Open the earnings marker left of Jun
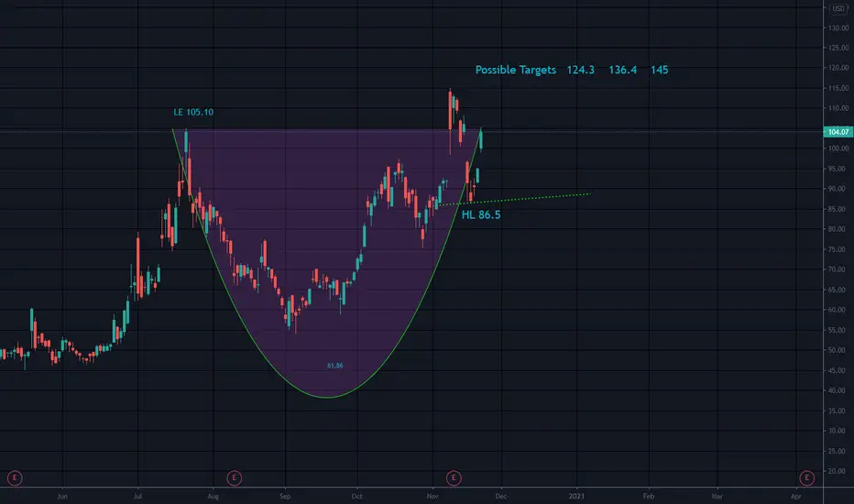 [15, 477]
